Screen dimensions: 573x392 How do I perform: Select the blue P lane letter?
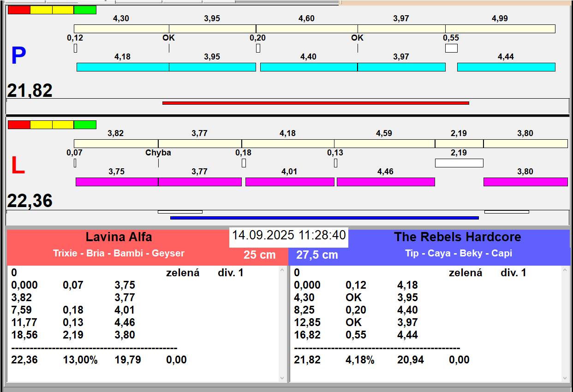(x=18, y=56)
